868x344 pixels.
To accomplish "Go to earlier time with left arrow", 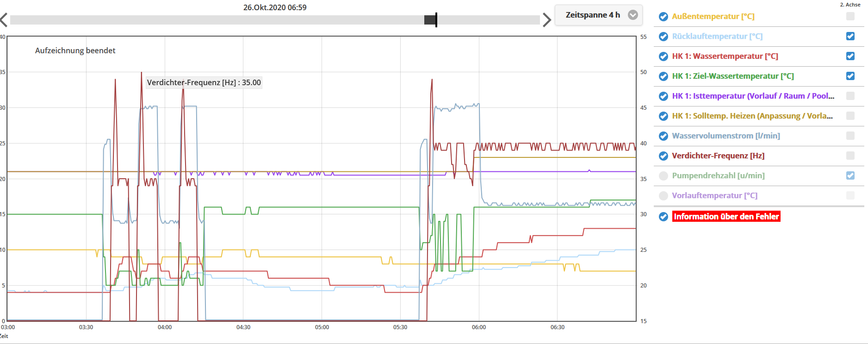I will 4,20.
